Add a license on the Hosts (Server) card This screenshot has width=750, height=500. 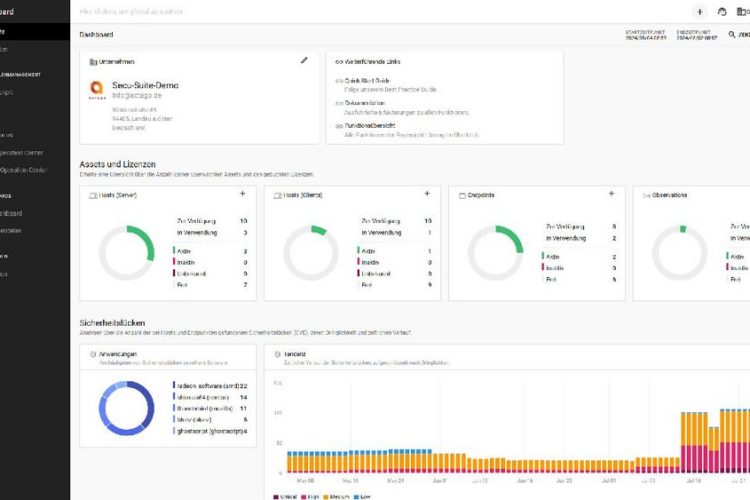243,194
